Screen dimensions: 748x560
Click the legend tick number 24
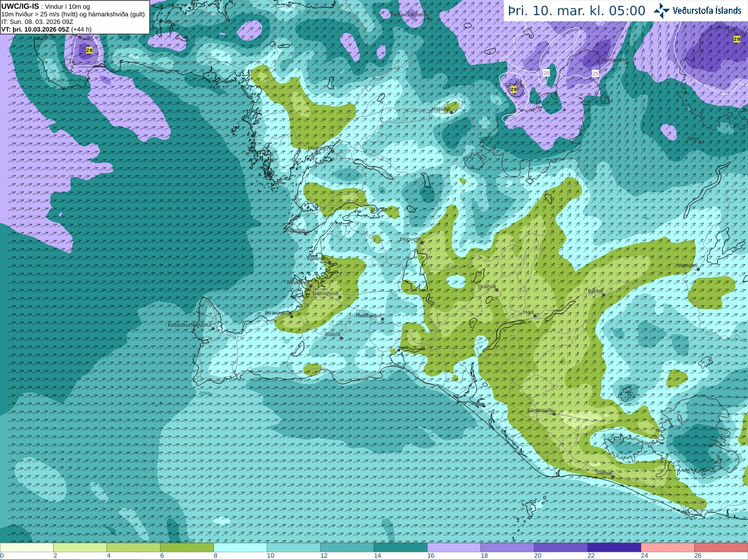pos(645,556)
